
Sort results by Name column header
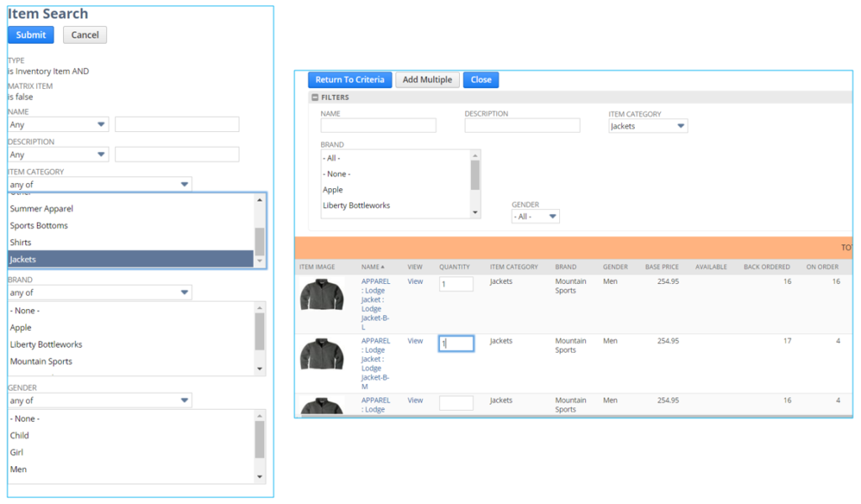click(x=373, y=267)
